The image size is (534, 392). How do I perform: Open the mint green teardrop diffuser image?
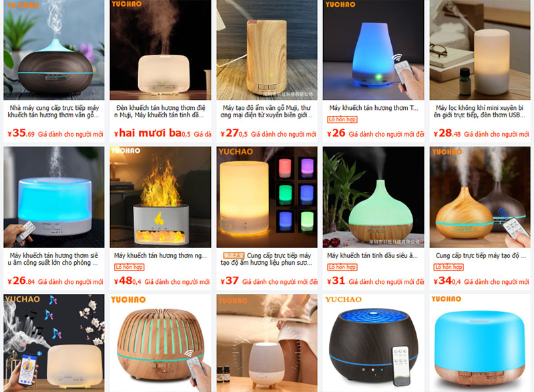[373, 197]
